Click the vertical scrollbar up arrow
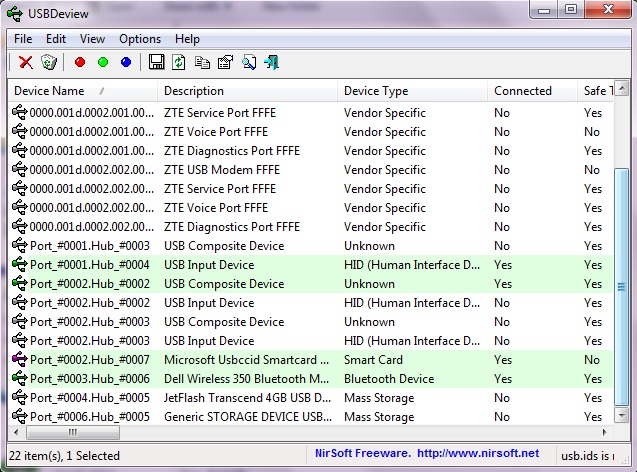 (x=622, y=88)
